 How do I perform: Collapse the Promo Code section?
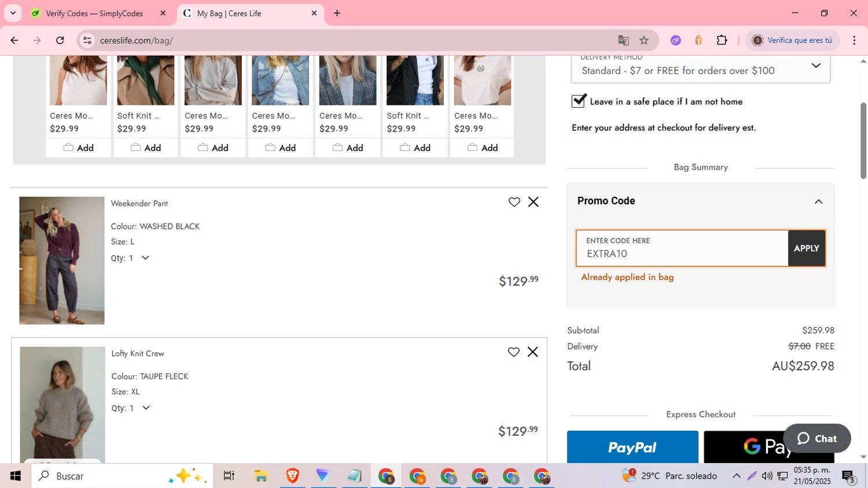818,201
